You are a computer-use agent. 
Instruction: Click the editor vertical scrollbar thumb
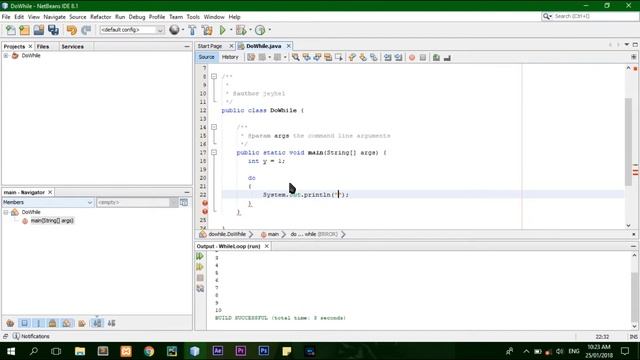(x=628, y=142)
